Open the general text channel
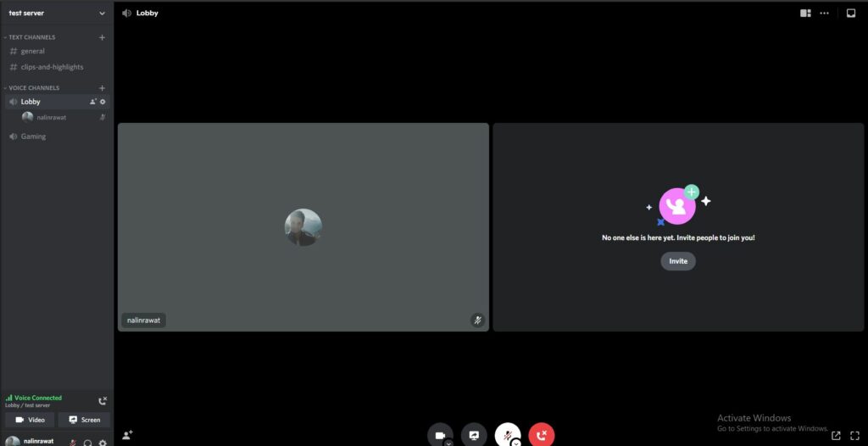Screen dimensions: 868x446 point(33,51)
